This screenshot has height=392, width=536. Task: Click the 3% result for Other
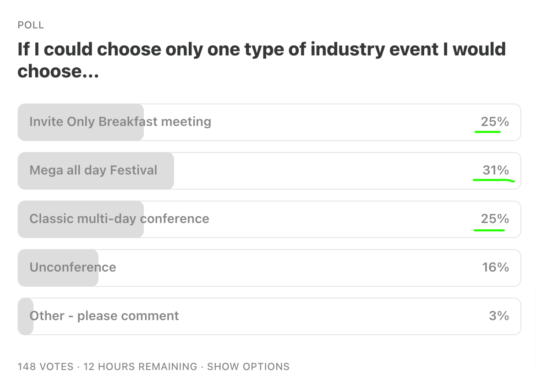coord(499,316)
